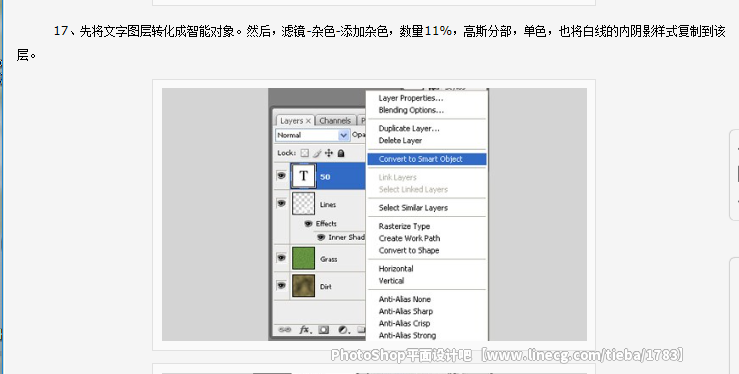Screen dimensions: 739x374
Task: Click the new adjustment layer icon
Action: [344, 330]
